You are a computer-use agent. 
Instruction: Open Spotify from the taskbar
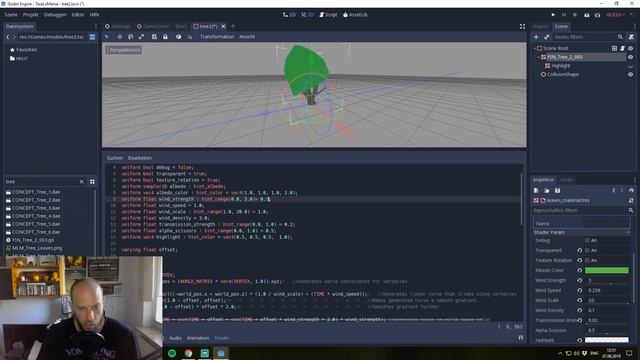pos(172,353)
